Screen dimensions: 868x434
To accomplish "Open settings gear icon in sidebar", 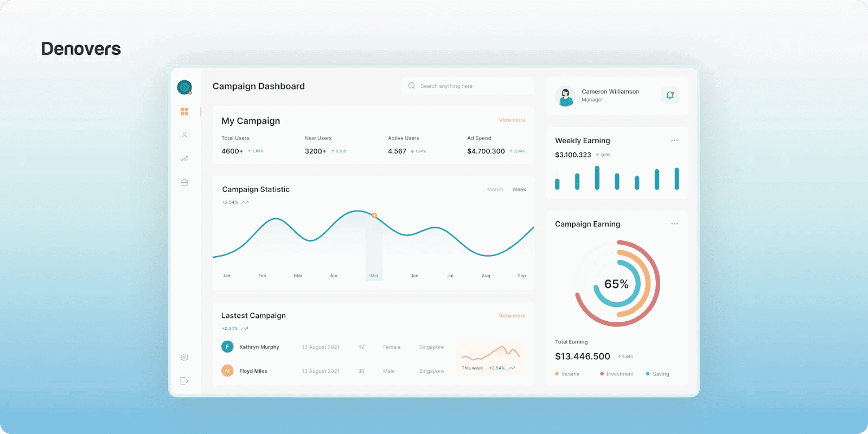I will (184, 358).
